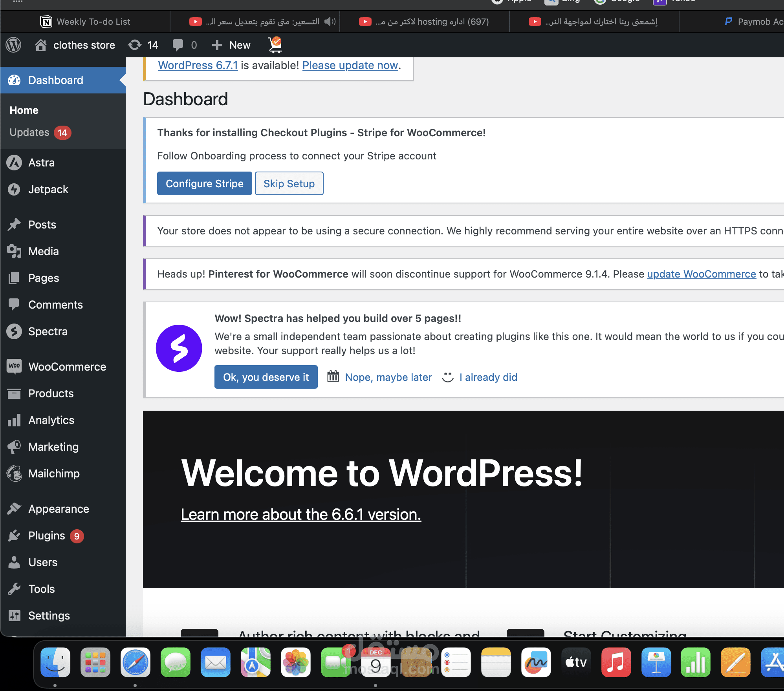The width and height of the screenshot is (784, 691).
Task: Mute audio on the YouTube tab speaker icon
Action: pos(330,22)
